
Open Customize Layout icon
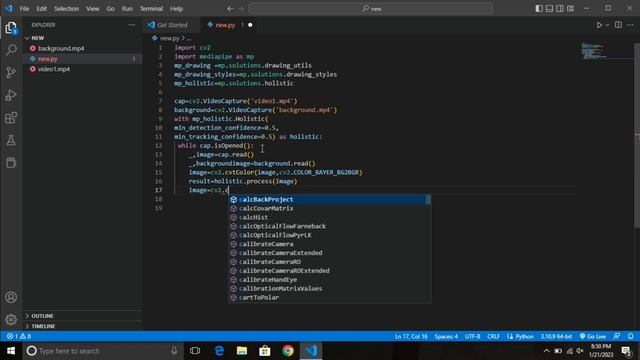pos(571,9)
